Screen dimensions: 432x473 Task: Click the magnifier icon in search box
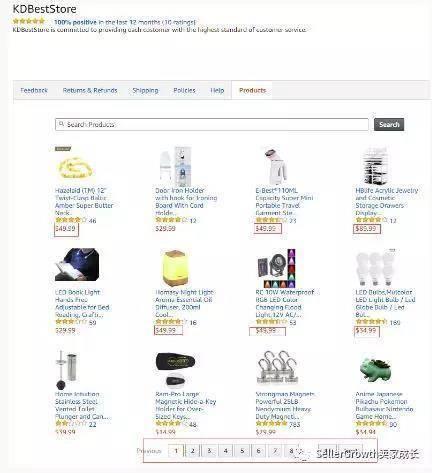(61, 124)
